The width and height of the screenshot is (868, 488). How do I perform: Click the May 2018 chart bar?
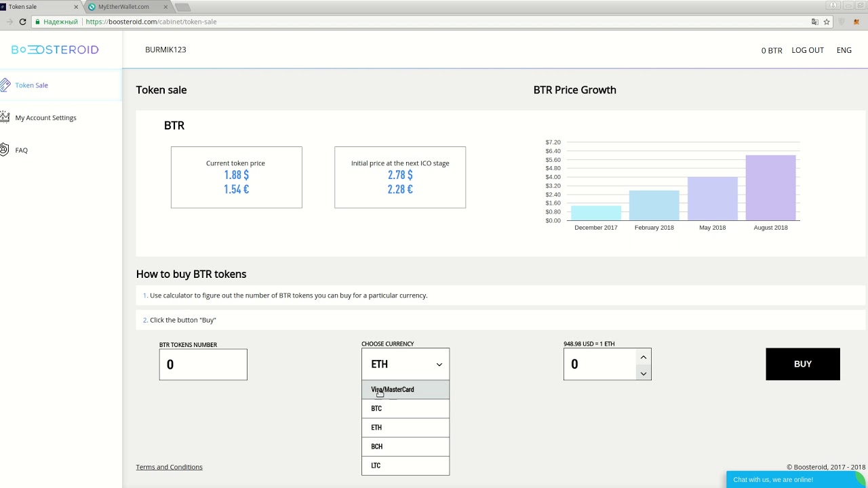tap(713, 199)
